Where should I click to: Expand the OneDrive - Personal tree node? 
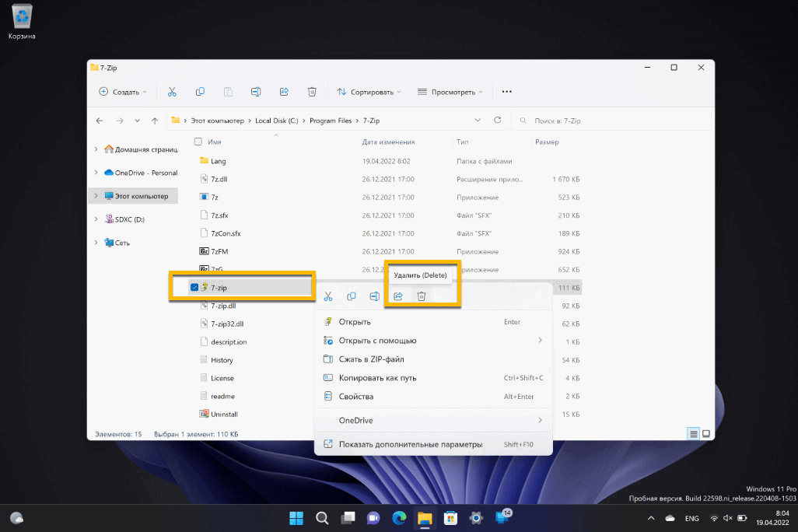click(96, 173)
